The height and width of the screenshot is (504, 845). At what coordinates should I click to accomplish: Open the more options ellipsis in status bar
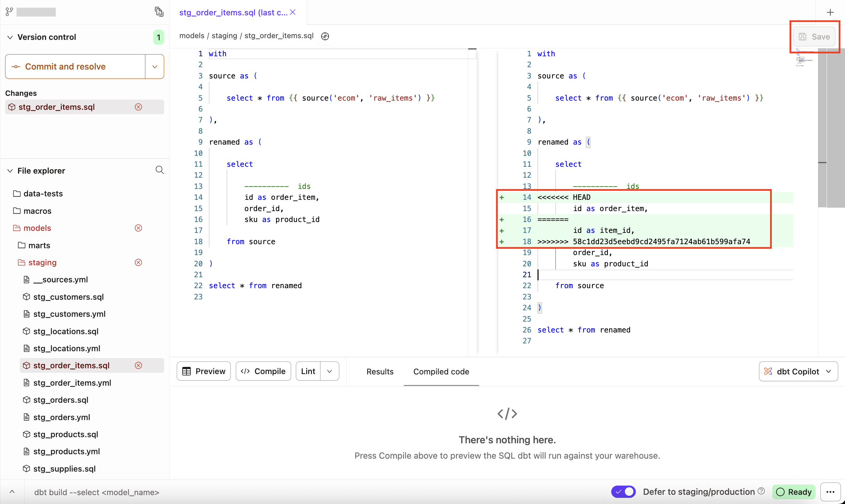tap(831, 492)
